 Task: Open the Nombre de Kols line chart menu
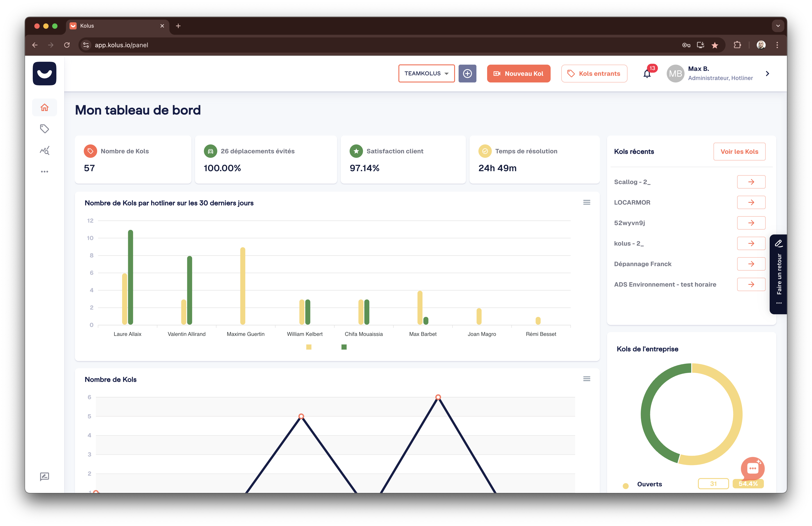pyautogui.click(x=586, y=379)
